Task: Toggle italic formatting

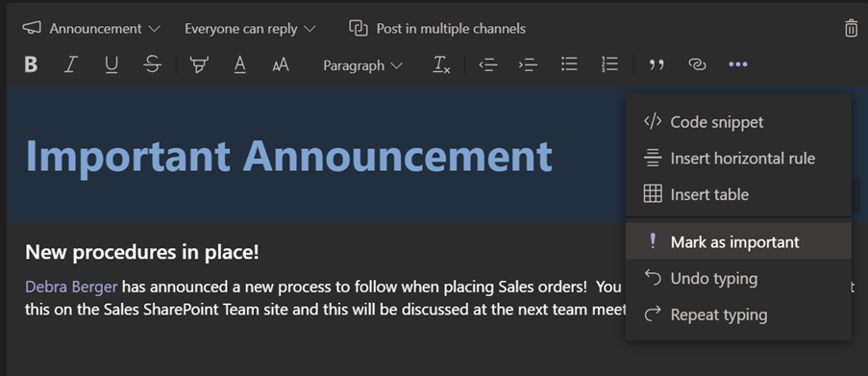Action: pos(70,64)
